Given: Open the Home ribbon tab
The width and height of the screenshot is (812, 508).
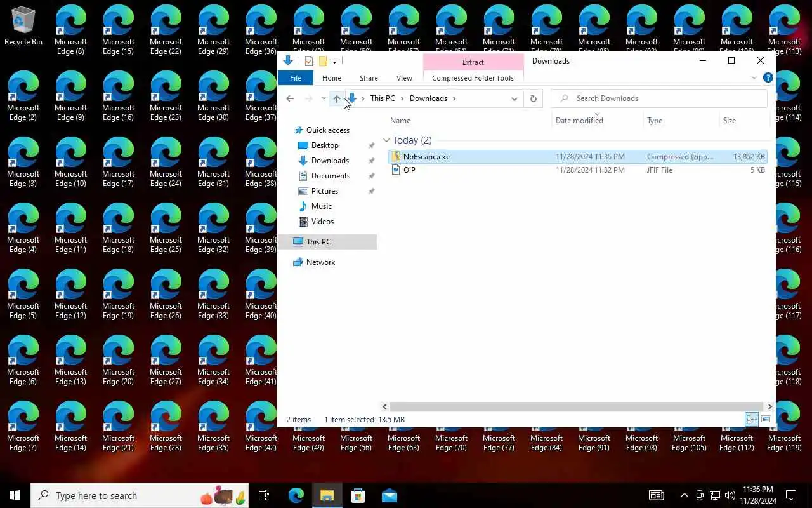Looking at the screenshot, I should tap(332, 78).
